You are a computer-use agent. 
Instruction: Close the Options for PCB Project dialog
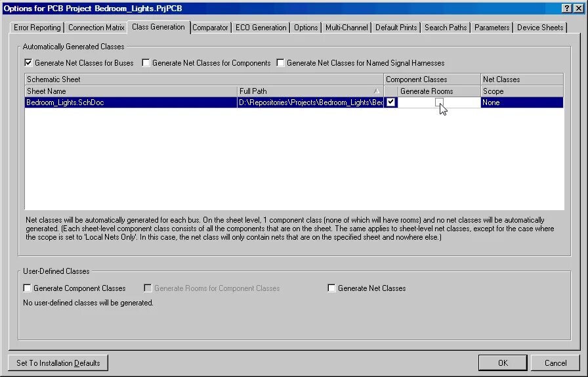coord(579,9)
